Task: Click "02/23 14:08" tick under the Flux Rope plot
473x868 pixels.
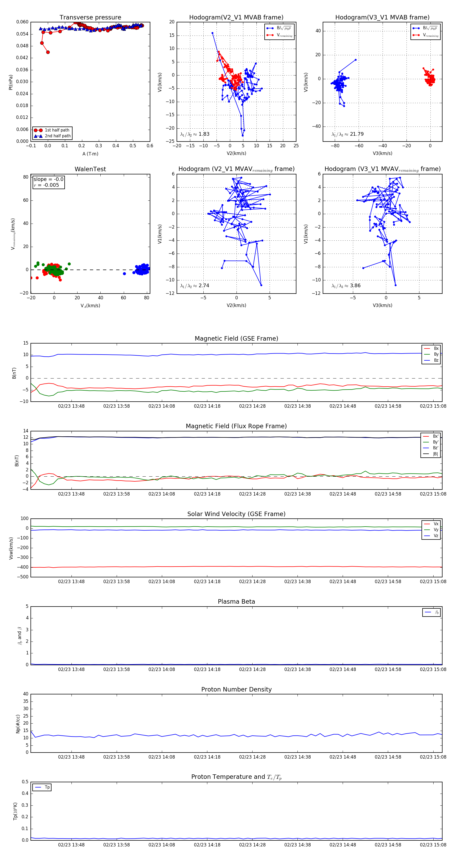Action: (162, 494)
